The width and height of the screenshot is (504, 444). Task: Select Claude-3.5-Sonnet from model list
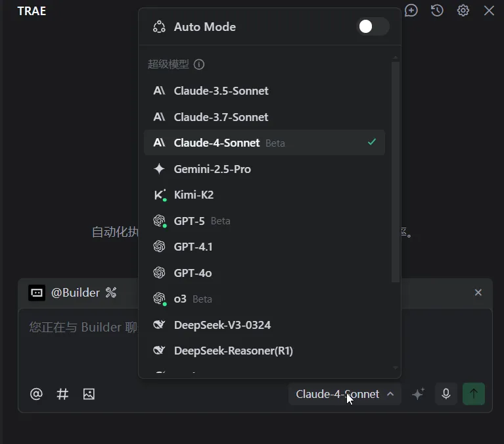tap(221, 91)
